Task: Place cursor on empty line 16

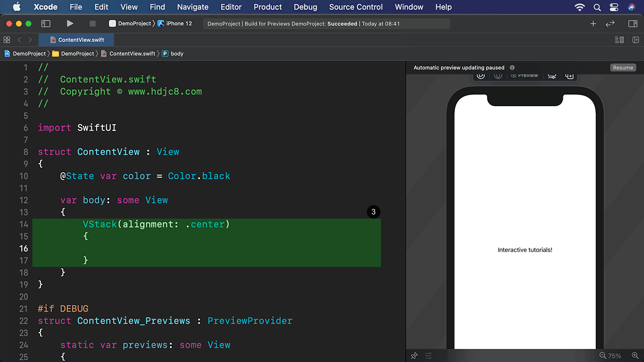Action: [207, 248]
